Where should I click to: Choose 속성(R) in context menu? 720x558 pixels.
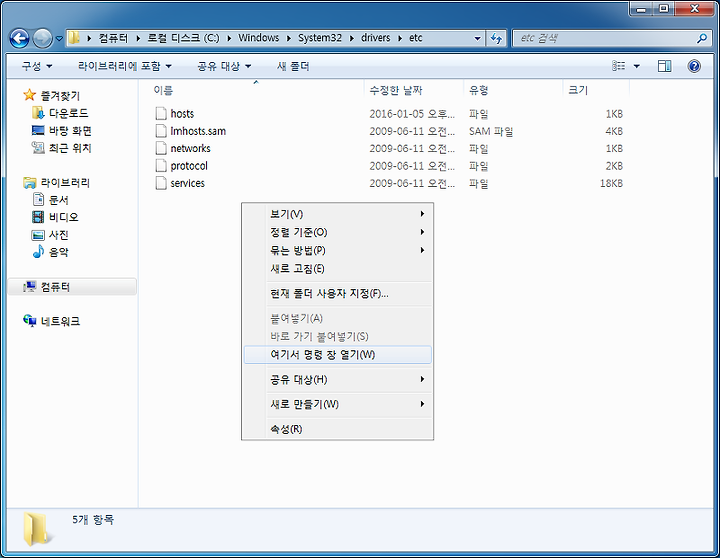pos(338,429)
